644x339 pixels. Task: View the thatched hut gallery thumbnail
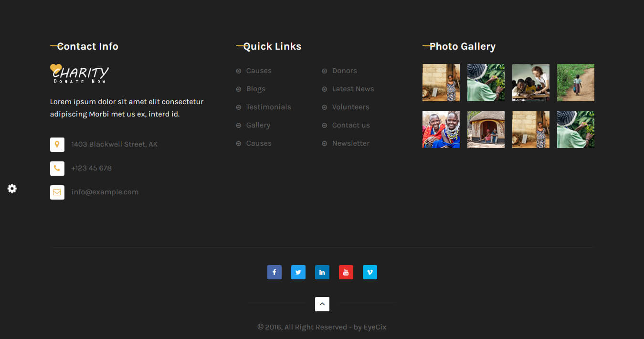point(486,129)
